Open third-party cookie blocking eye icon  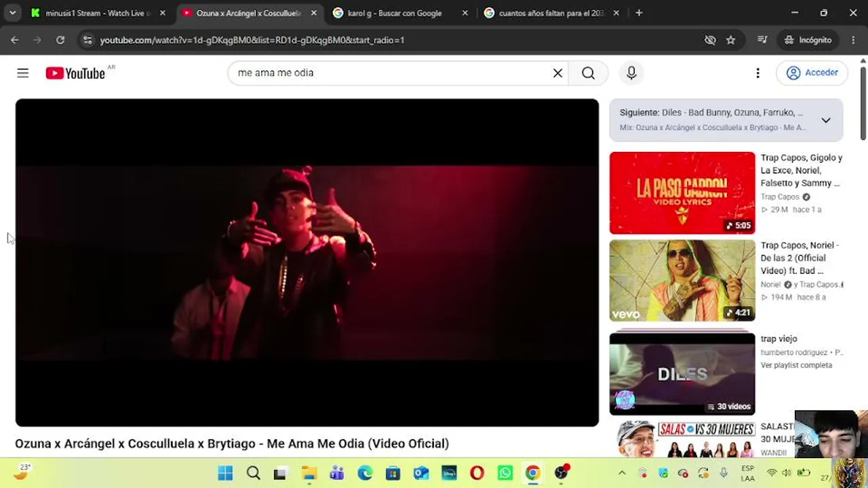(710, 40)
